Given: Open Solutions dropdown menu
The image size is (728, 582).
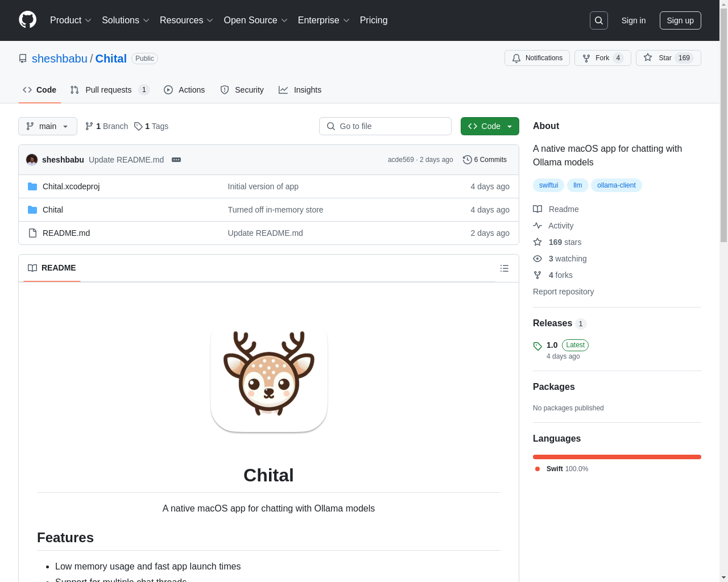Looking at the screenshot, I should (126, 20).
